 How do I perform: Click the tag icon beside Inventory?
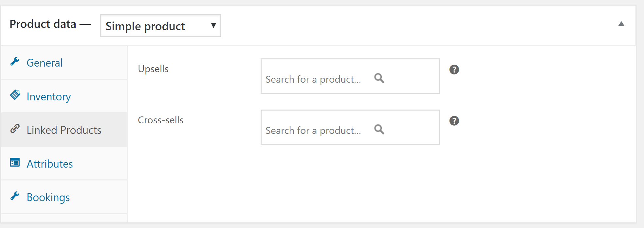[15, 95]
